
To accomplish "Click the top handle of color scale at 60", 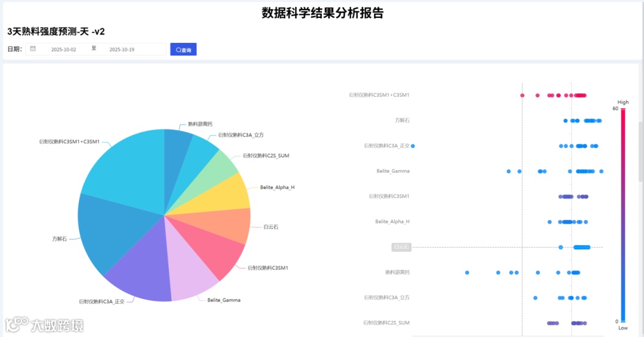I will 623,109.
